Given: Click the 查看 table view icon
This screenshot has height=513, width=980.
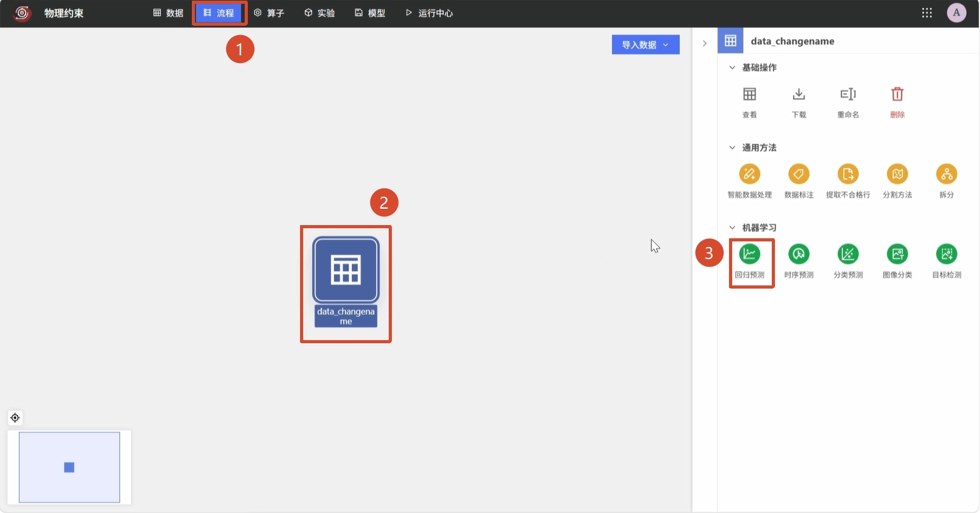Looking at the screenshot, I should pyautogui.click(x=749, y=94).
